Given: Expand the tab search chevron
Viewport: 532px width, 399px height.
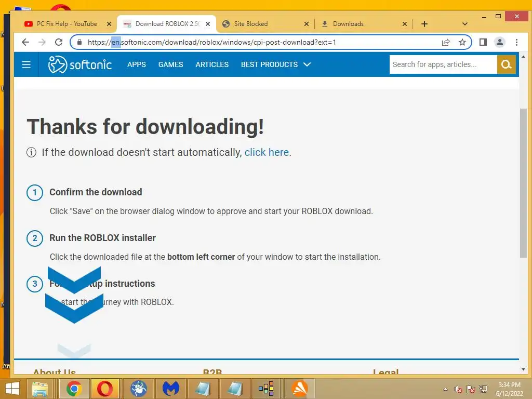Looking at the screenshot, I should pyautogui.click(x=465, y=24).
